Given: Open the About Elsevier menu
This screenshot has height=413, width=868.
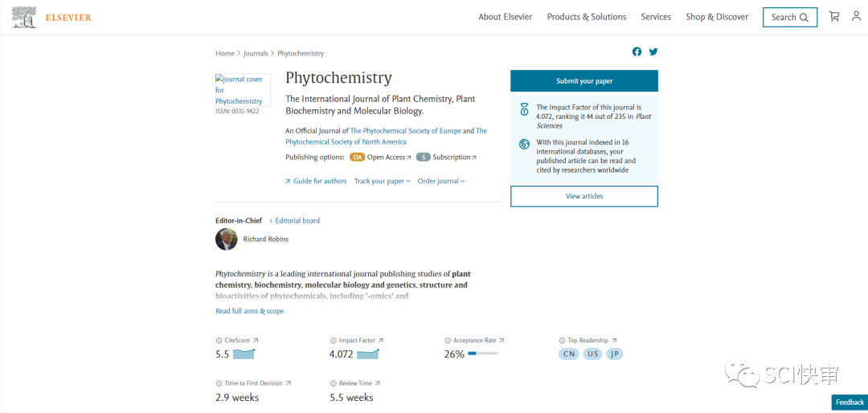Looking at the screenshot, I should [505, 17].
